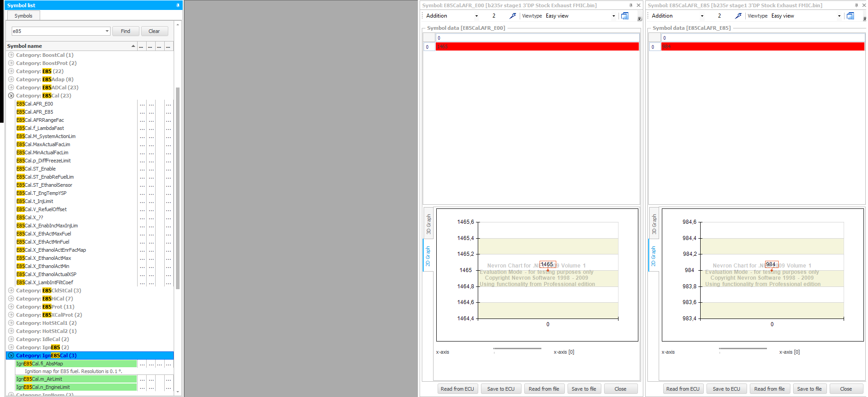Collapse Category: E85Cal (23)
This screenshot has width=868, height=397.
coord(11,96)
